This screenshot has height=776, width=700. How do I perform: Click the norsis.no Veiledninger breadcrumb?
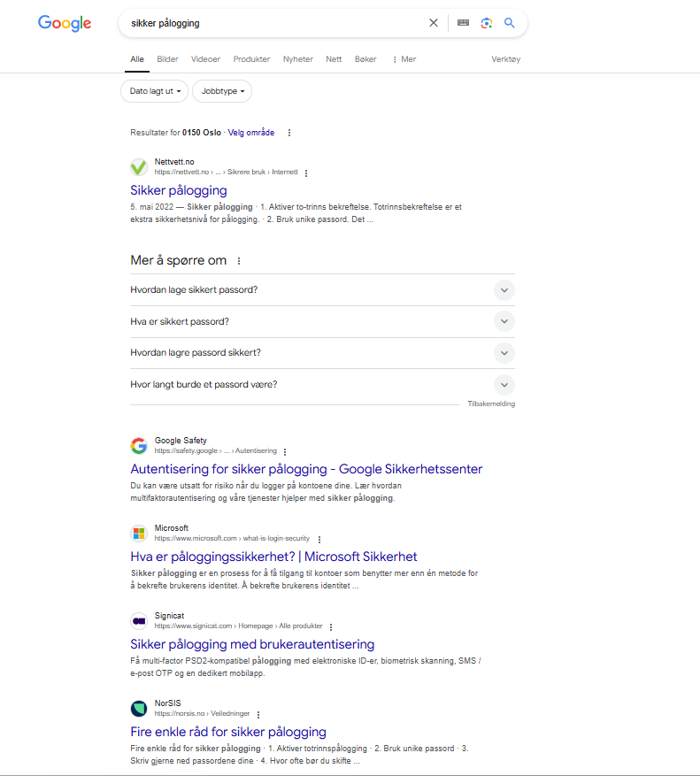202,714
